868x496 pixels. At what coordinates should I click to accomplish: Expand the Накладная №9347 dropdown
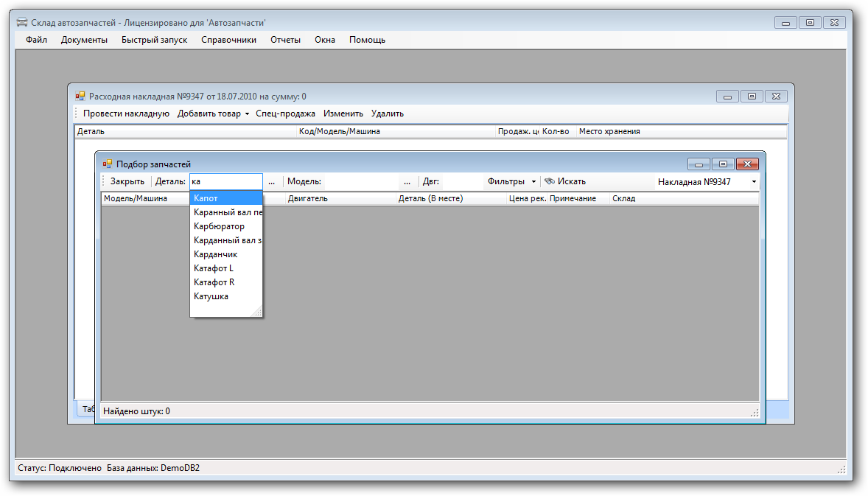[x=754, y=182]
